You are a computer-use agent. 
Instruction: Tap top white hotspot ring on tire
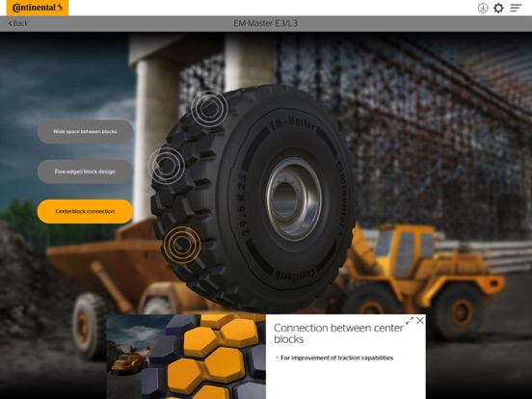coord(209,109)
